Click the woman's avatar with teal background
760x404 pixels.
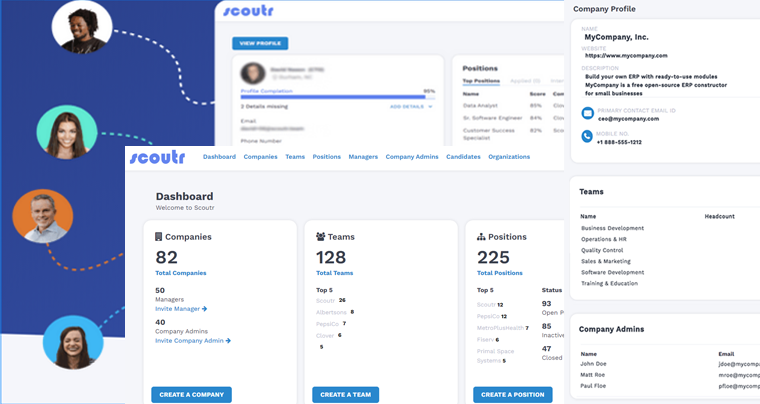67,132
